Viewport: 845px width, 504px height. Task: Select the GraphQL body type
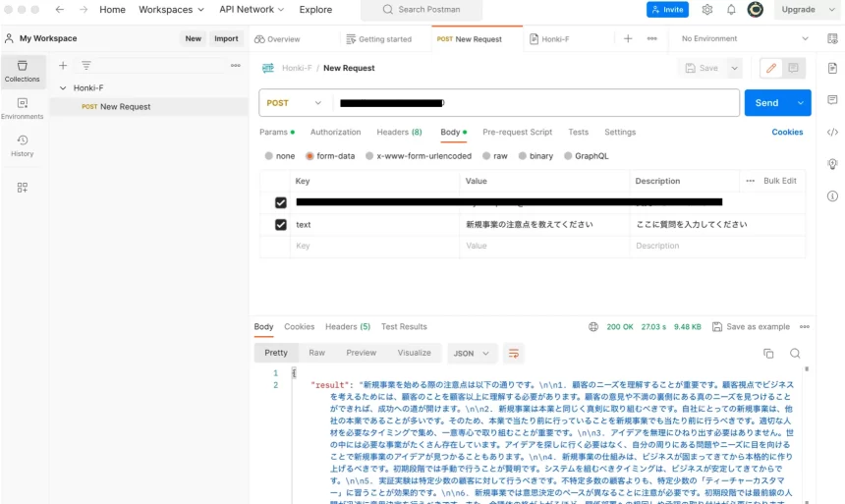[568, 156]
